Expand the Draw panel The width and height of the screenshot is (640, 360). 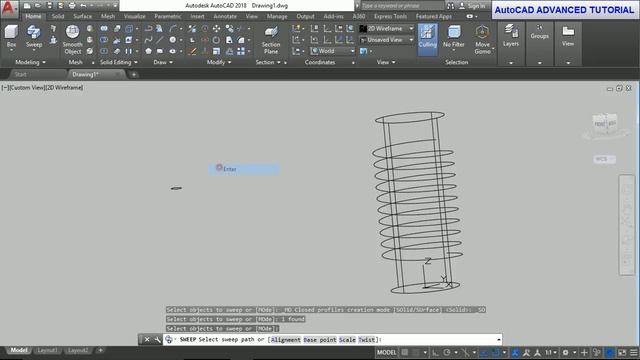pos(163,62)
